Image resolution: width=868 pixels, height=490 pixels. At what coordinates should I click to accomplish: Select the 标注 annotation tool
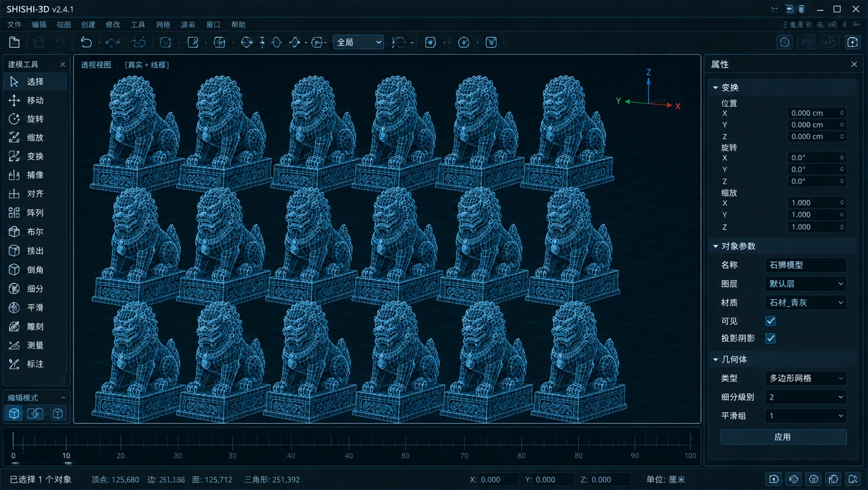point(35,364)
